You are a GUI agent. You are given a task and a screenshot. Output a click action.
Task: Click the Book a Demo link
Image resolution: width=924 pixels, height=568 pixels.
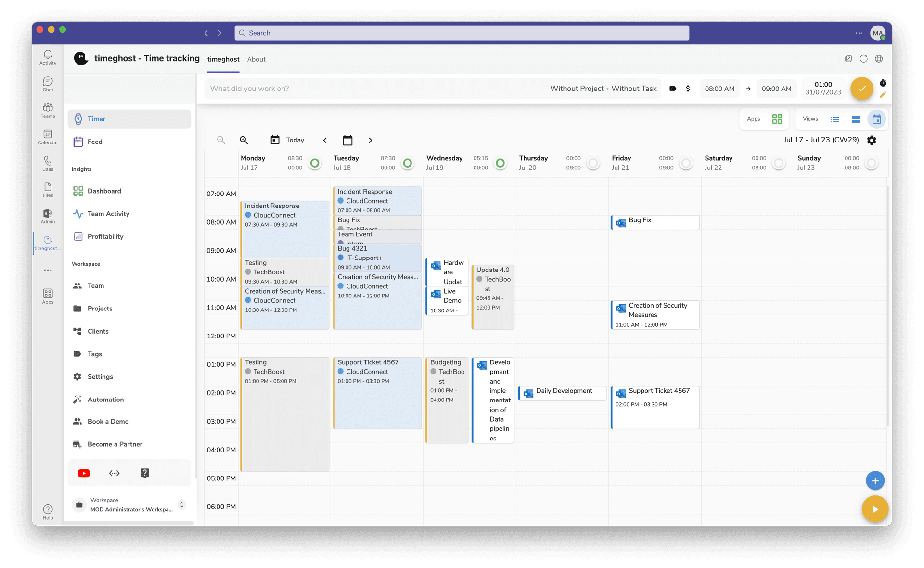coord(107,421)
